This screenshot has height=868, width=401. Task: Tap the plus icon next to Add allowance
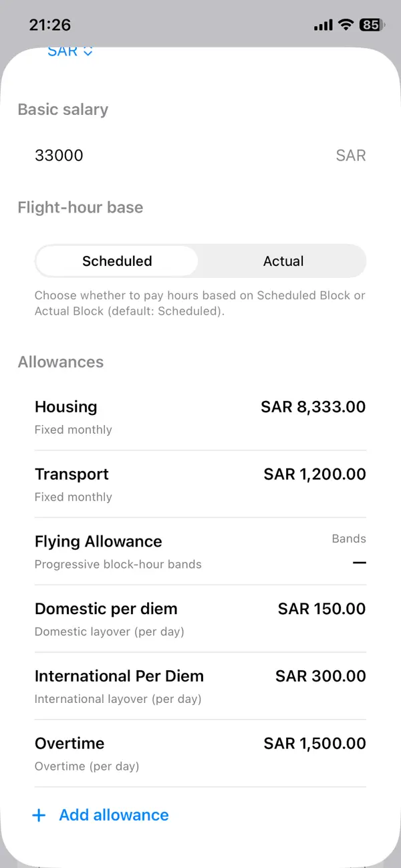pyautogui.click(x=39, y=815)
